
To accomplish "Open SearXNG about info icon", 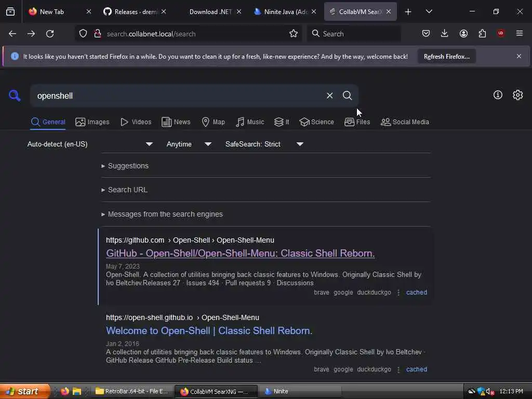I will point(498,95).
